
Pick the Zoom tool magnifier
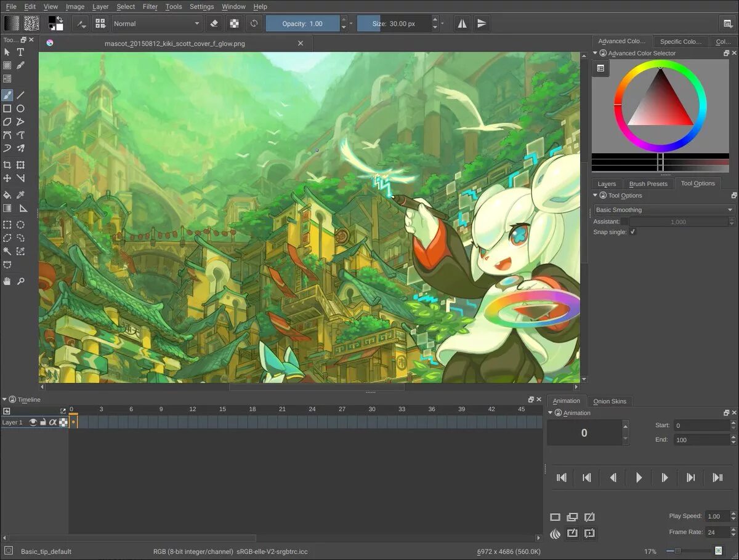pos(20,281)
